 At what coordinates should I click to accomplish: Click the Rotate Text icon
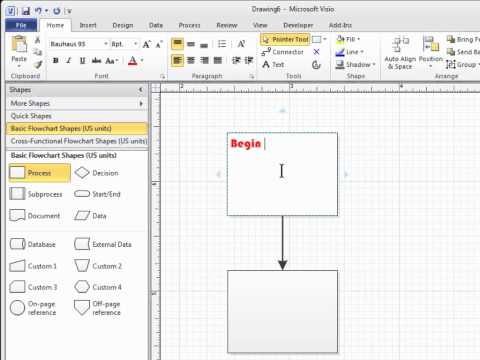(241, 44)
